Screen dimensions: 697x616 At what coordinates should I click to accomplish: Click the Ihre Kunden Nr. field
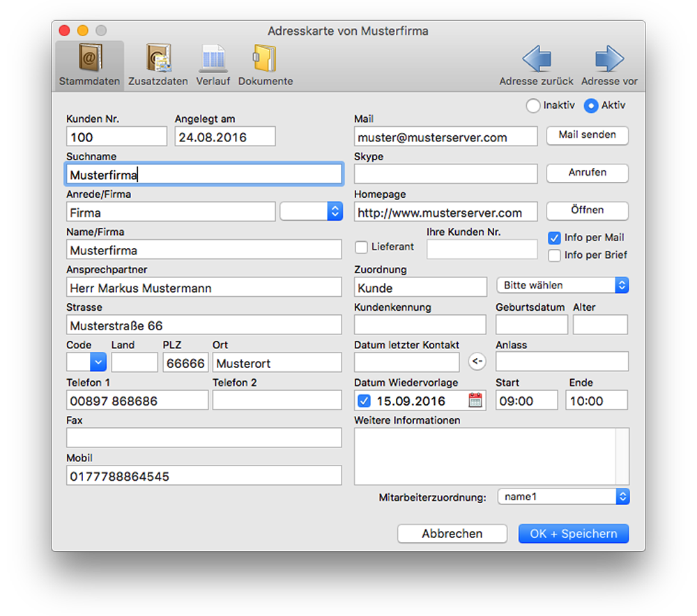pyautogui.click(x=482, y=249)
